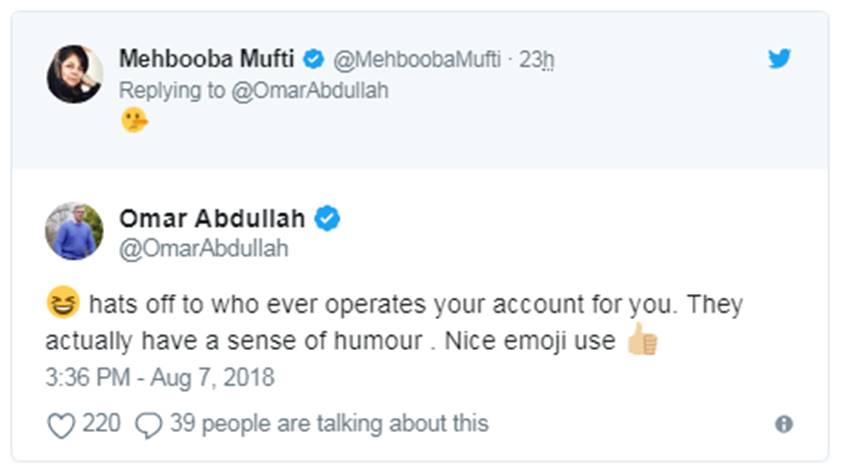Open Mehbooba Mufti's profile picture

pyautogui.click(x=75, y=74)
